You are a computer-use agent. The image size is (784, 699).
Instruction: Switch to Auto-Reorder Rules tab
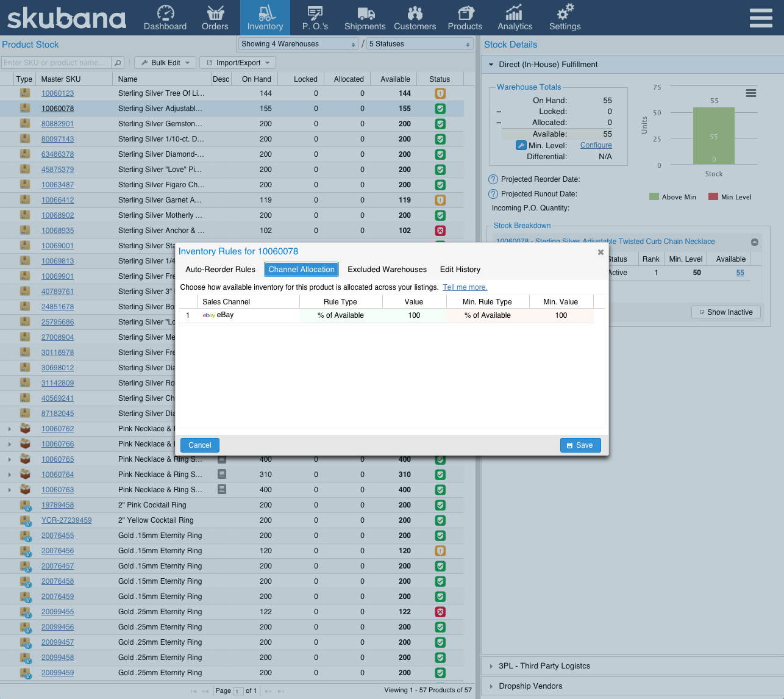click(x=220, y=270)
